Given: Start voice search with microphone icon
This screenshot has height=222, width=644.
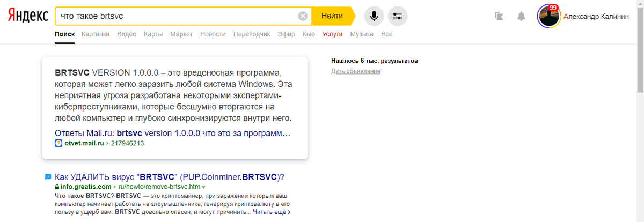Looking at the screenshot, I should click(x=374, y=16).
